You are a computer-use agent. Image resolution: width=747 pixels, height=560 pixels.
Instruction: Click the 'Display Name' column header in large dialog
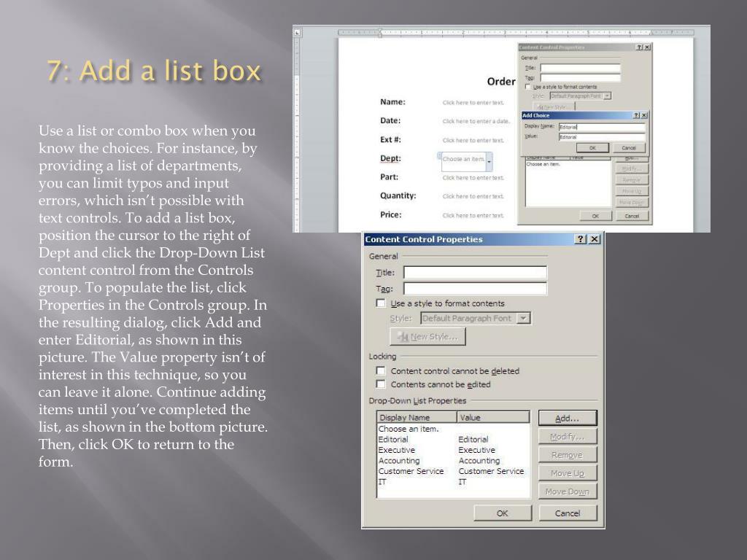coord(417,418)
